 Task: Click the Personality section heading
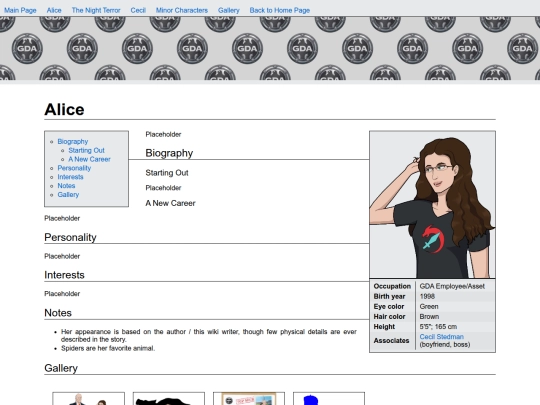(70, 237)
